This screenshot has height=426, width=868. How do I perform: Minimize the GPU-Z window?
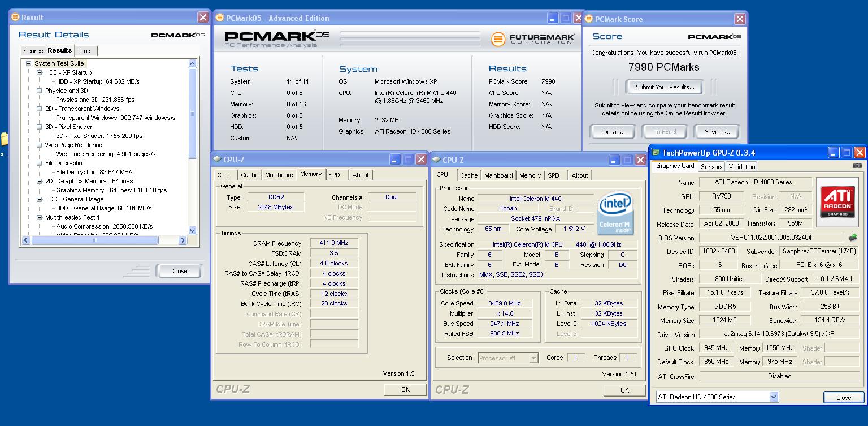coord(834,153)
